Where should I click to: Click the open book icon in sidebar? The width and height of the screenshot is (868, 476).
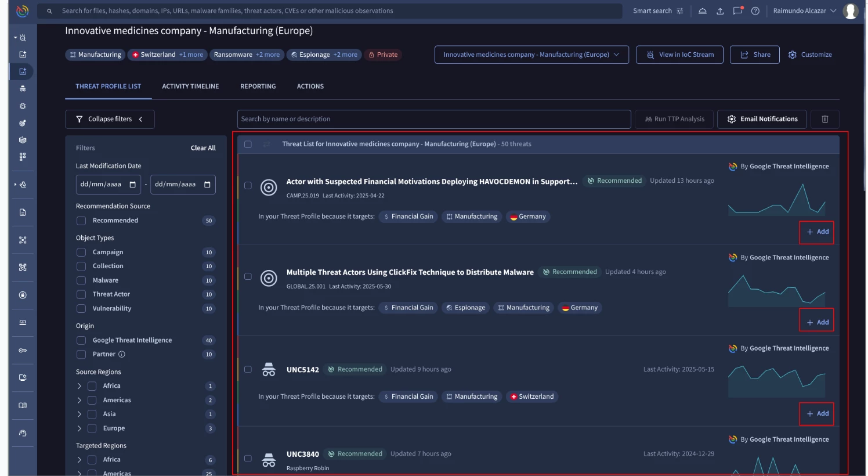23,405
